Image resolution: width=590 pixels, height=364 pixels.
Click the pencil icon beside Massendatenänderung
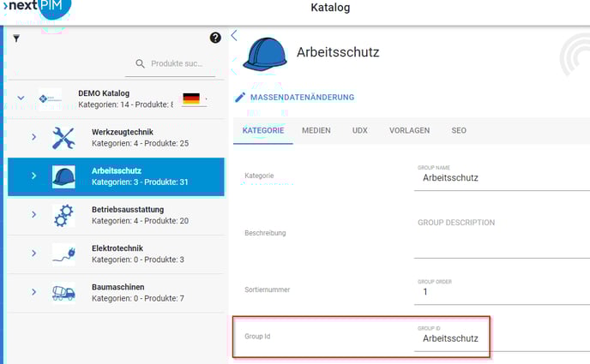(x=240, y=98)
